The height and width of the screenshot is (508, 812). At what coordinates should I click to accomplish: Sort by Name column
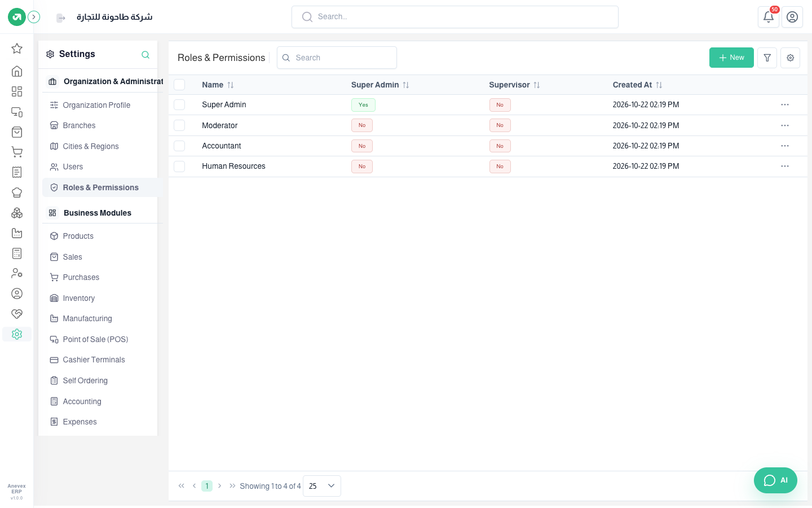pyautogui.click(x=218, y=85)
